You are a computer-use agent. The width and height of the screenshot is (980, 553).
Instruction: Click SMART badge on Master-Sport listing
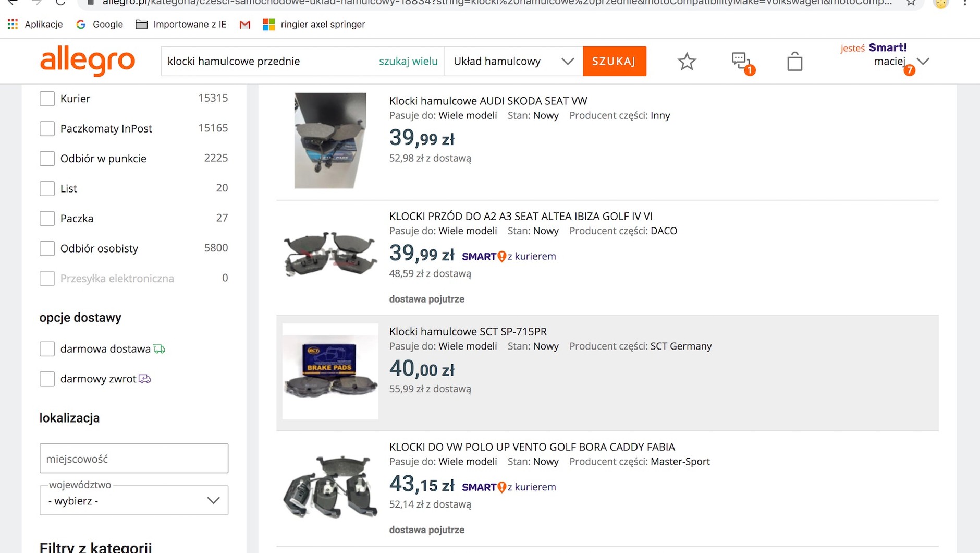click(484, 487)
